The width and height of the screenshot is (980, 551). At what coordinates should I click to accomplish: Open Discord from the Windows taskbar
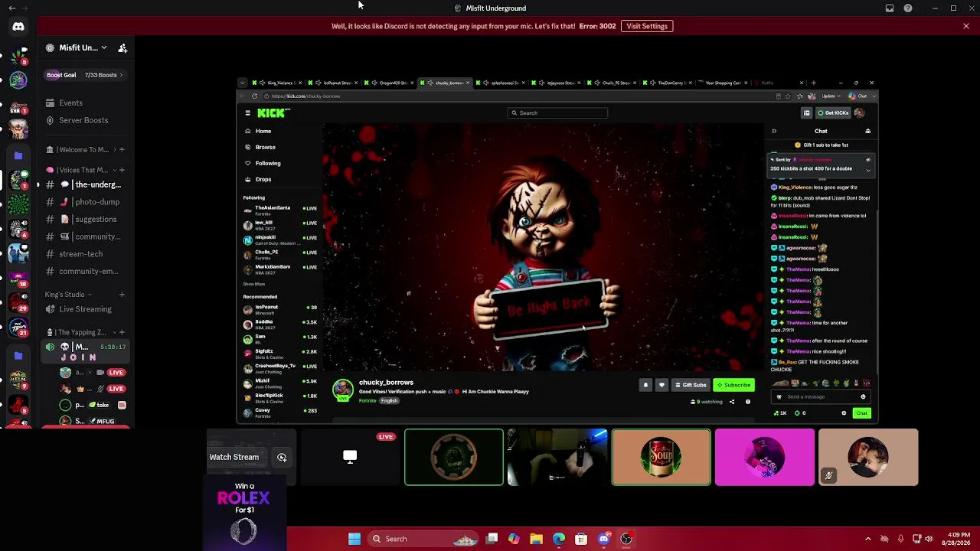coord(604,539)
